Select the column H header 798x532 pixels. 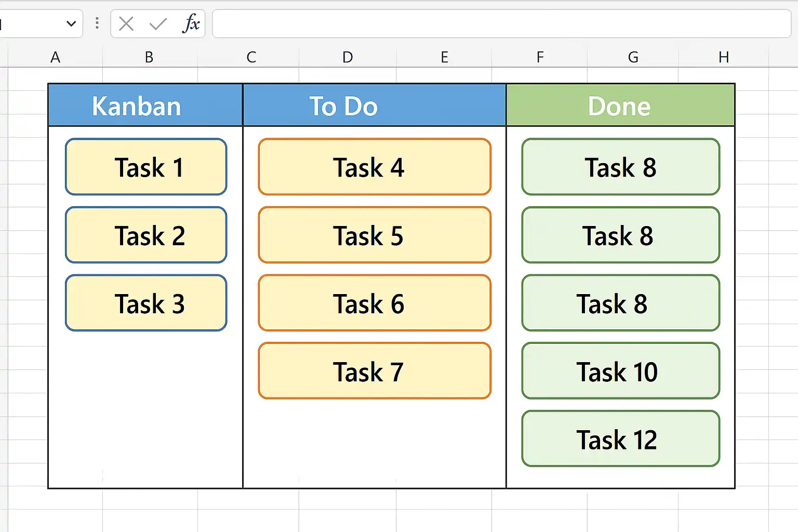[724, 57]
